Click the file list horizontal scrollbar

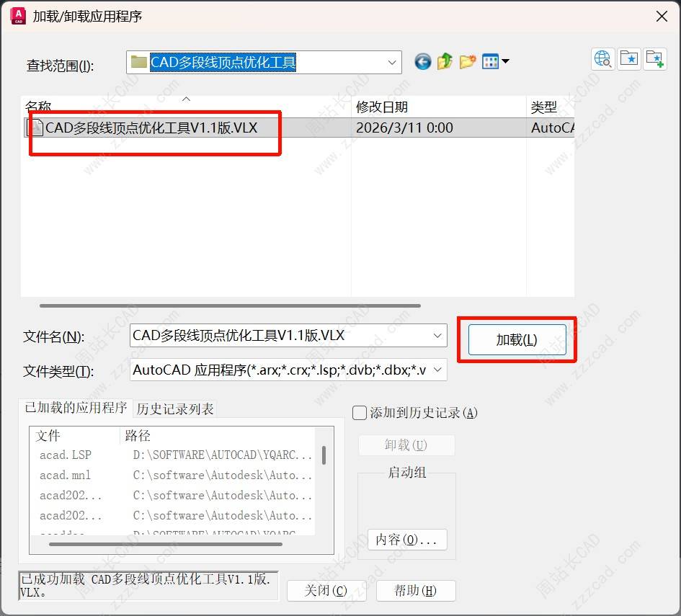[x=229, y=305]
